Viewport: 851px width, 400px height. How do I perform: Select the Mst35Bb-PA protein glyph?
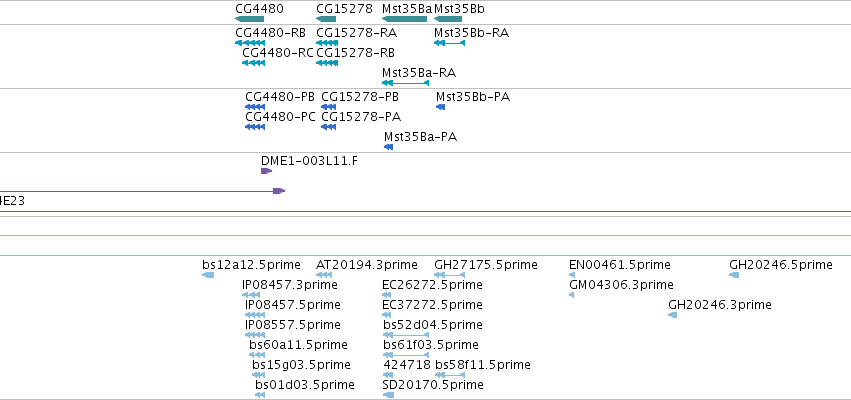[441, 107]
